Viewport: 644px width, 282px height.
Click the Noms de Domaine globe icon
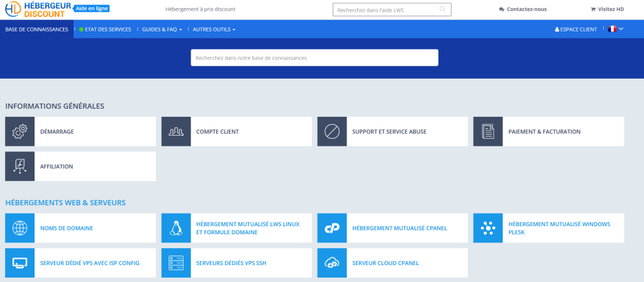[x=19, y=228]
